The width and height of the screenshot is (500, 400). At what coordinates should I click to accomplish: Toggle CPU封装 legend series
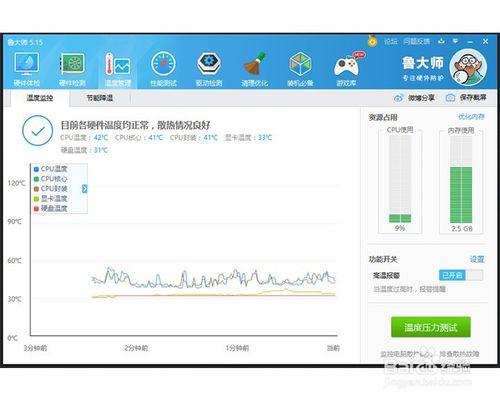click(x=51, y=189)
